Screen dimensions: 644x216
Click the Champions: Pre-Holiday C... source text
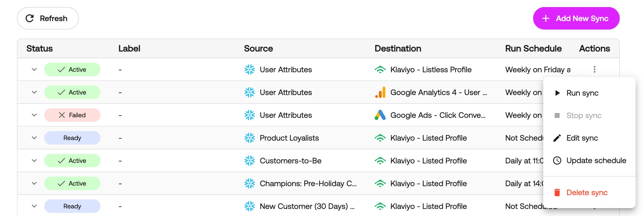(x=308, y=183)
